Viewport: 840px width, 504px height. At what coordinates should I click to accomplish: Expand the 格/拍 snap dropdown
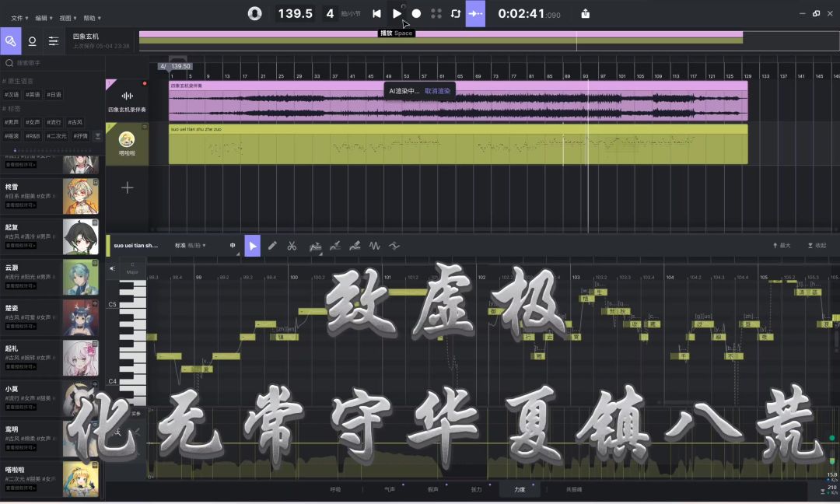191,246
